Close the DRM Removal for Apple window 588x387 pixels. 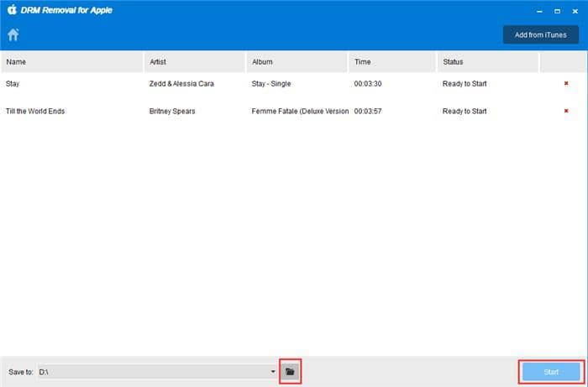575,11
